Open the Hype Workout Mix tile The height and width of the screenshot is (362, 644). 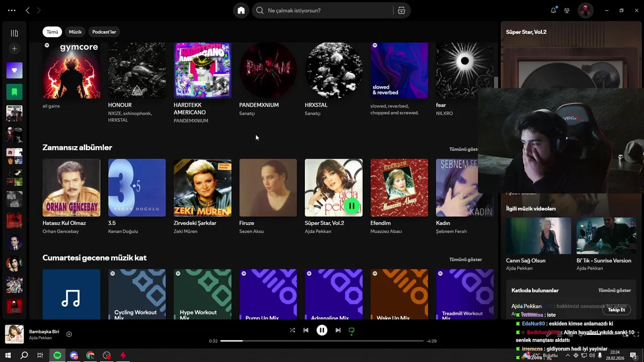(x=202, y=294)
